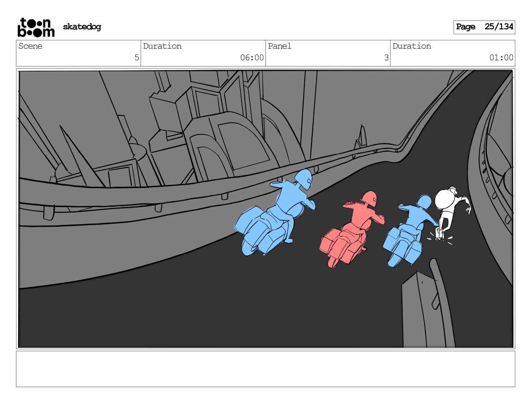The image size is (532, 411).
Task: Click the panel "Duration" label next to Panel
Action: point(412,46)
